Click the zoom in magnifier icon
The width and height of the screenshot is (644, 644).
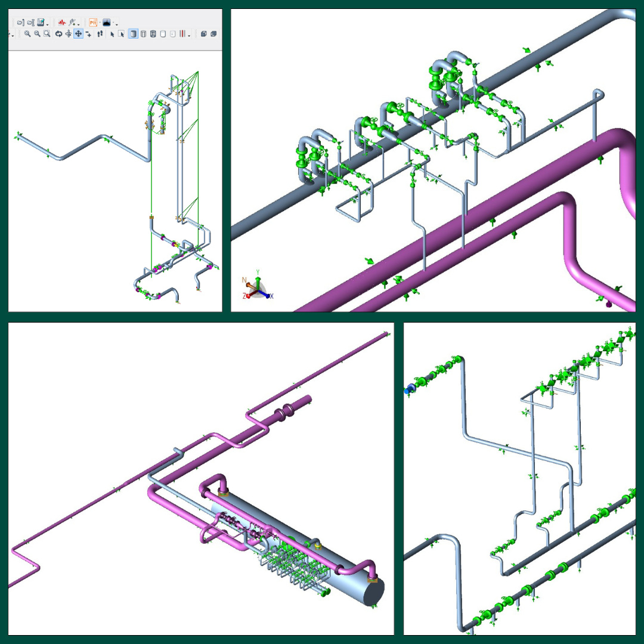27,34
